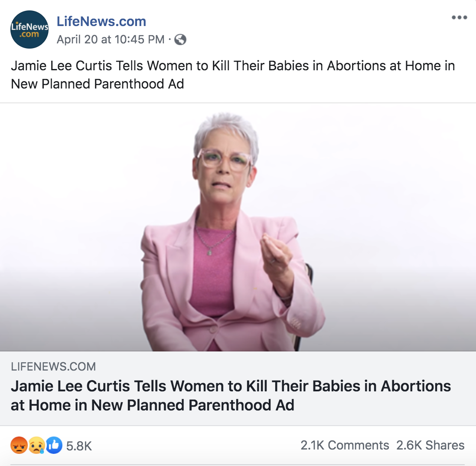Open the article preview image thumbnail

(238, 227)
